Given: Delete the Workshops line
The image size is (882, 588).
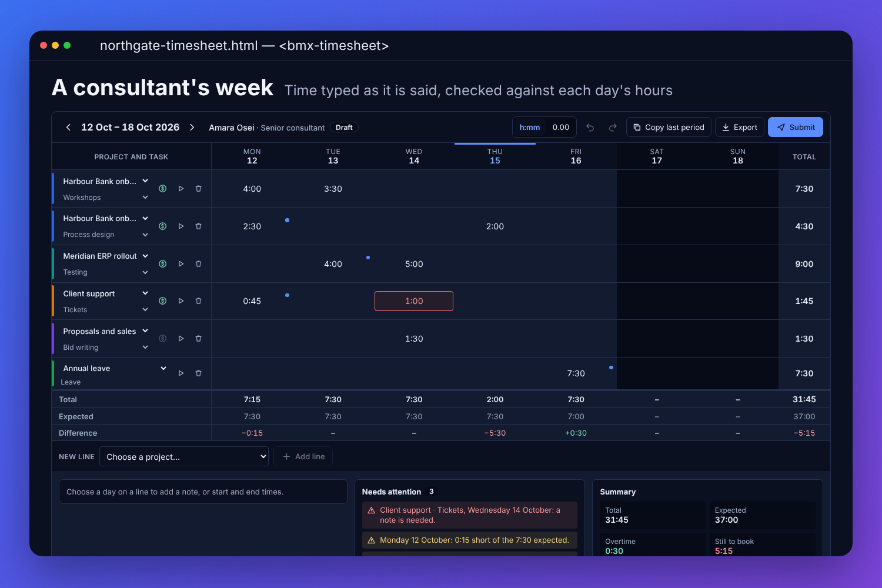Looking at the screenshot, I should (198, 189).
